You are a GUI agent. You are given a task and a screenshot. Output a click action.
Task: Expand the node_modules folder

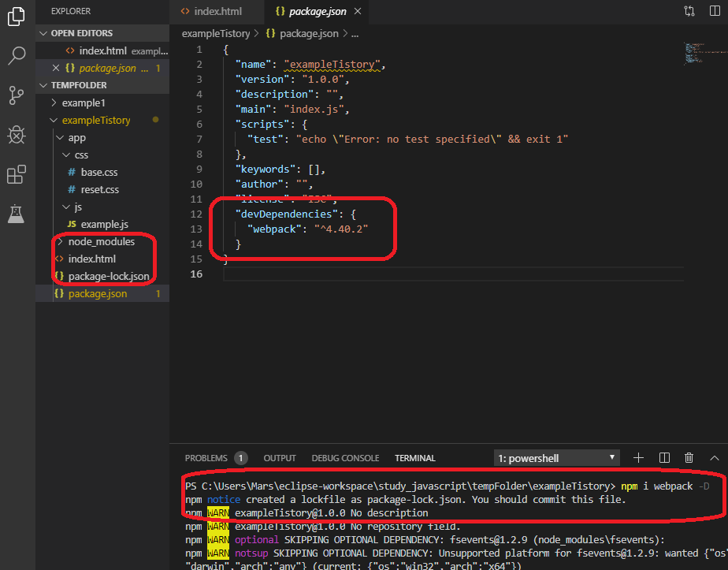tap(101, 241)
